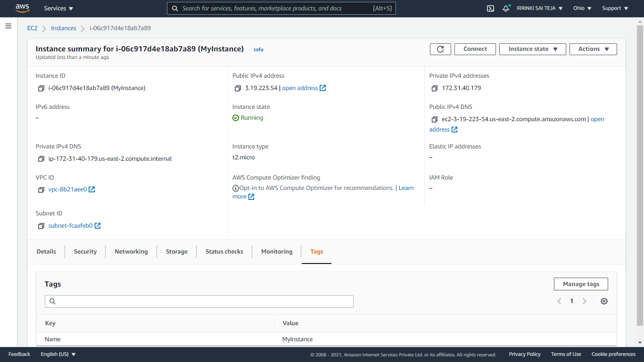Expand the Actions dropdown
This screenshot has height=362, width=644.
593,49
